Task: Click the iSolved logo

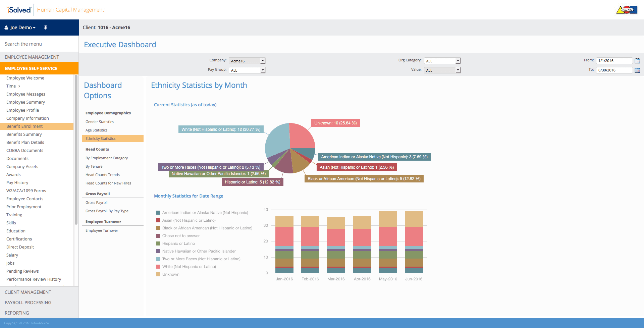Action: click(x=19, y=10)
